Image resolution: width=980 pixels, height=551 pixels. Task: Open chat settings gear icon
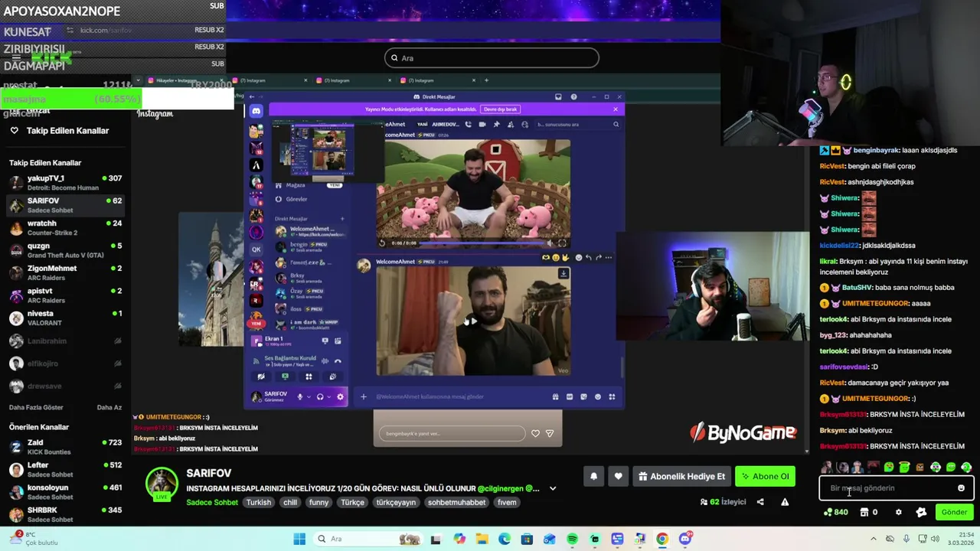coord(898,512)
